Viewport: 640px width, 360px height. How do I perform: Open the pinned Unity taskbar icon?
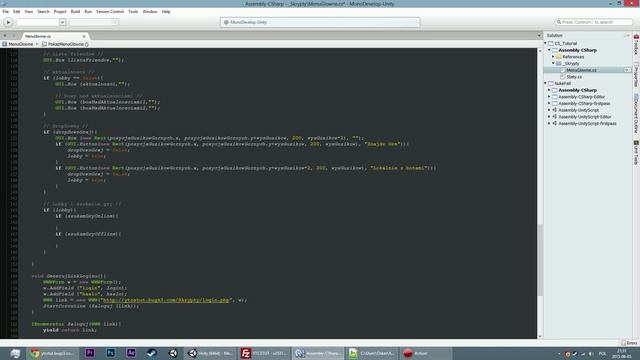pyautogui.click(x=172, y=353)
